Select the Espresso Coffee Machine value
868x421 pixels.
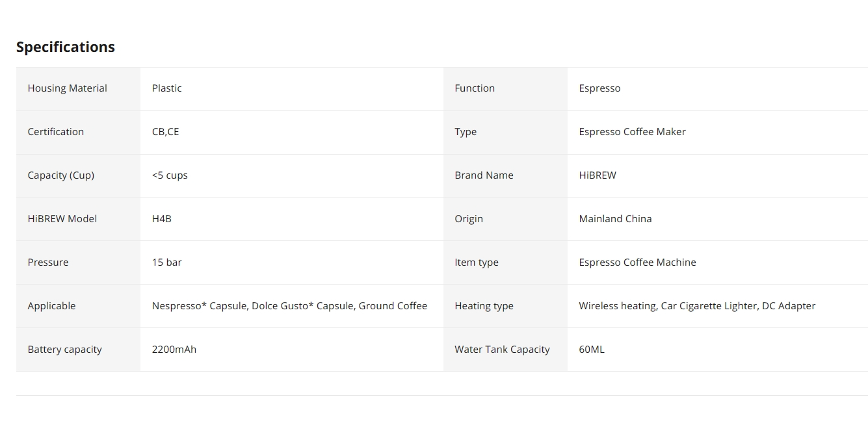click(x=637, y=262)
